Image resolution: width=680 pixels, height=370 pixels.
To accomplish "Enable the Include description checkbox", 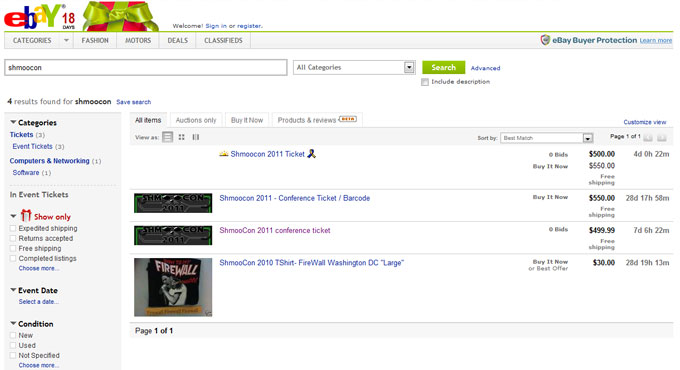I will click(425, 82).
